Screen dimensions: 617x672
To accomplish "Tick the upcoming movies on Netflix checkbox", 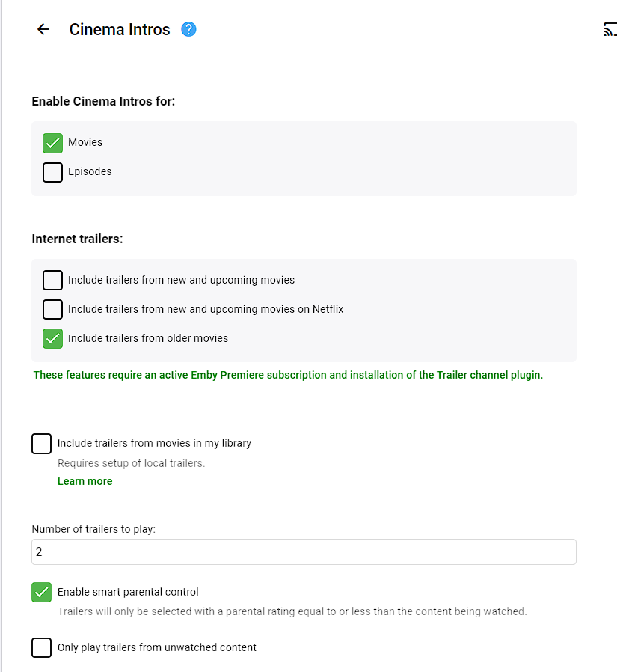I will tap(52, 309).
